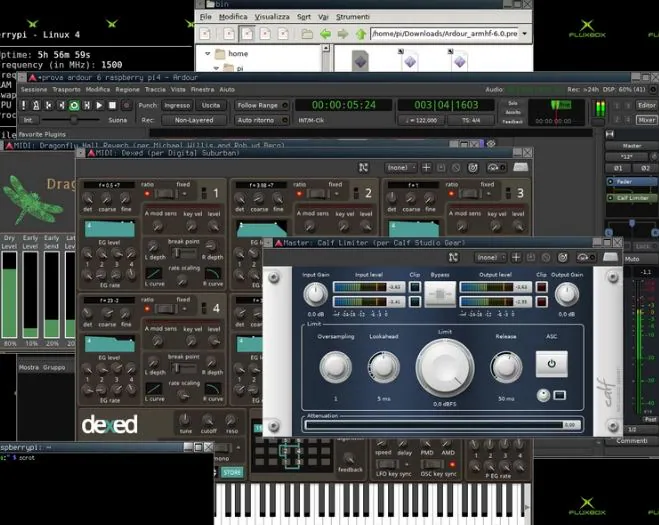The image size is (659, 525).
Task: Toggle OSC key sync switch in Dexed
Action: tap(432, 464)
